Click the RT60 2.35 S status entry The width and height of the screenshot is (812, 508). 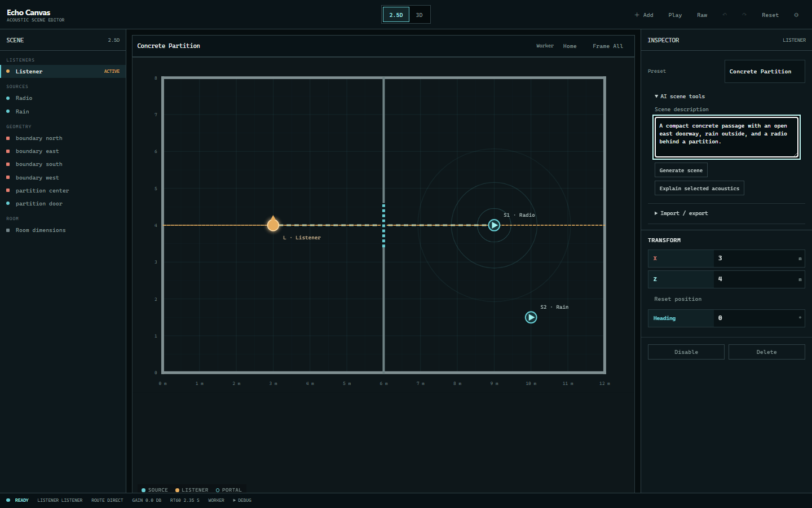[x=185, y=500]
